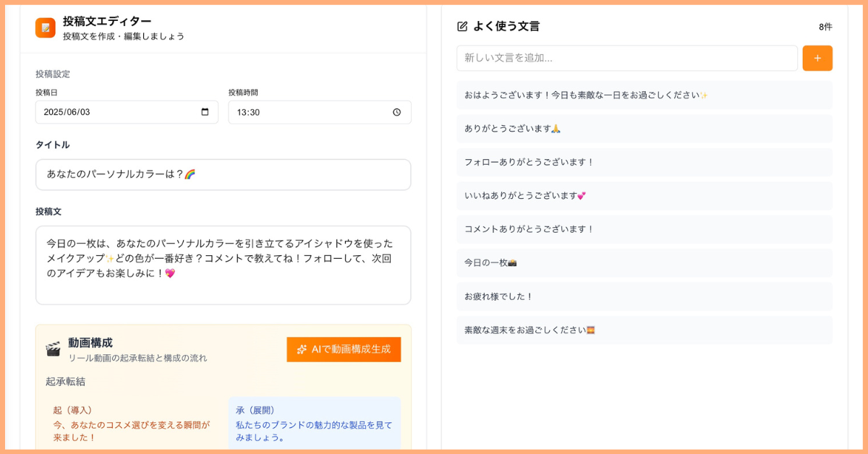This screenshot has height=454, width=868.
Task: Click inside the 新しい文言を追加 input field
Action: click(626, 58)
